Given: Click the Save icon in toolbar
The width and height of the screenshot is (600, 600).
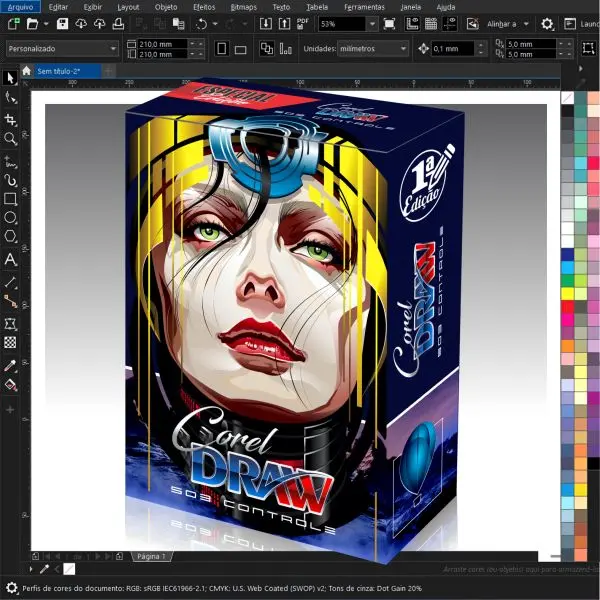Looking at the screenshot, I should click(63, 24).
